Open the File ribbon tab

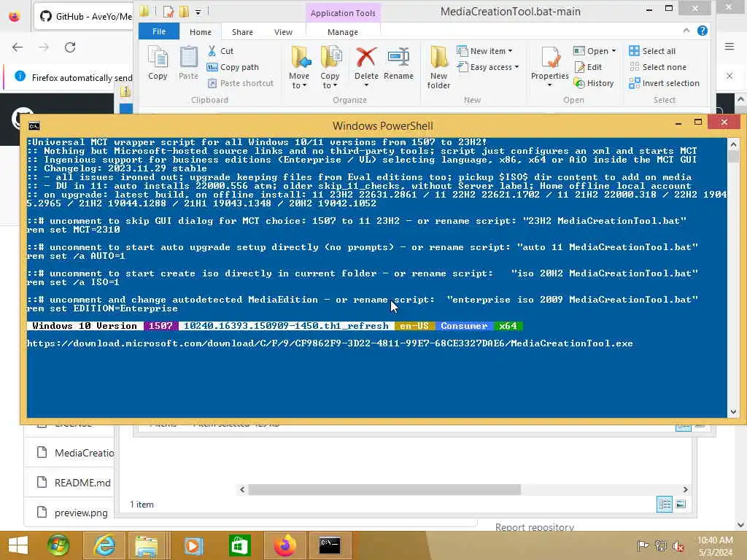pyautogui.click(x=159, y=31)
